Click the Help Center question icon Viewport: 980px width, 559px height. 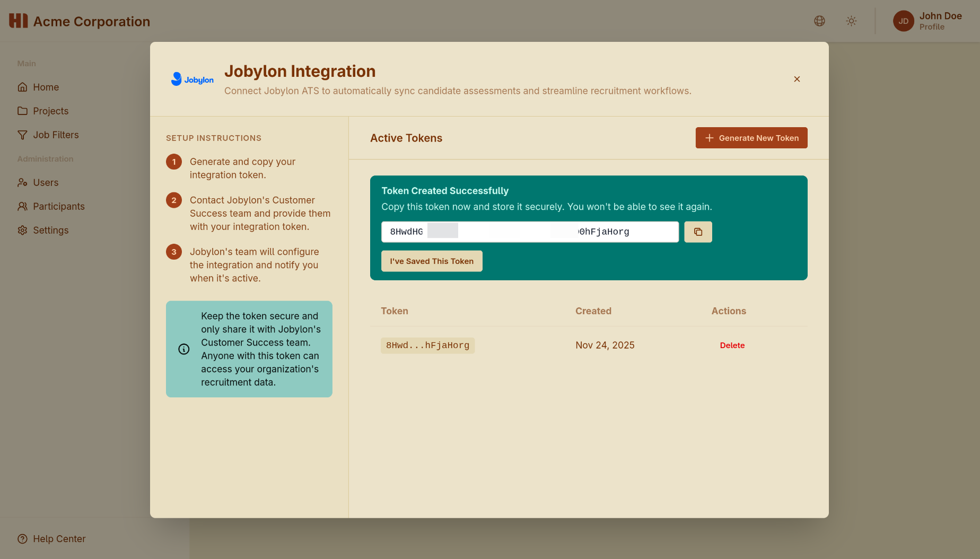tap(22, 539)
